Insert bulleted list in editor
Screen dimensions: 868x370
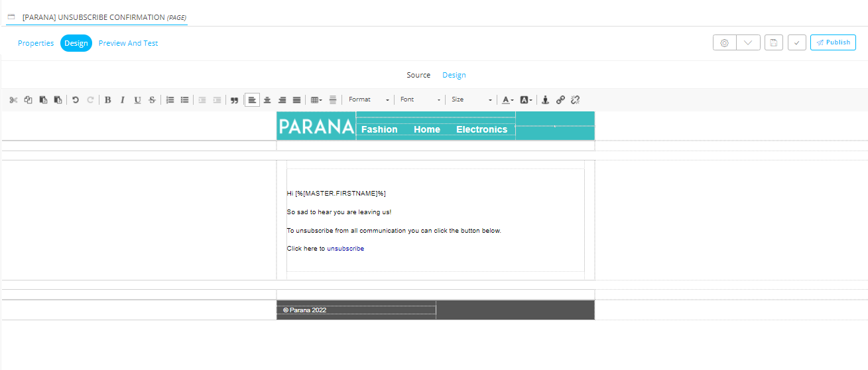click(184, 100)
